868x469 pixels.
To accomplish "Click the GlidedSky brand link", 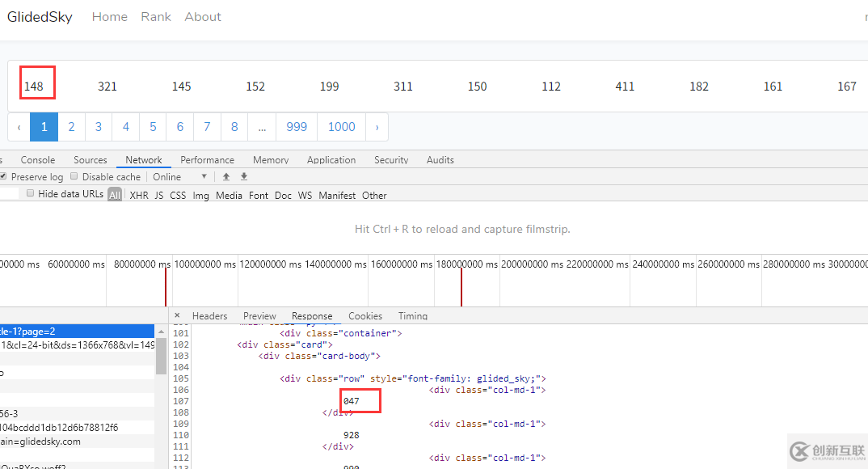I will (x=40, y=17).
